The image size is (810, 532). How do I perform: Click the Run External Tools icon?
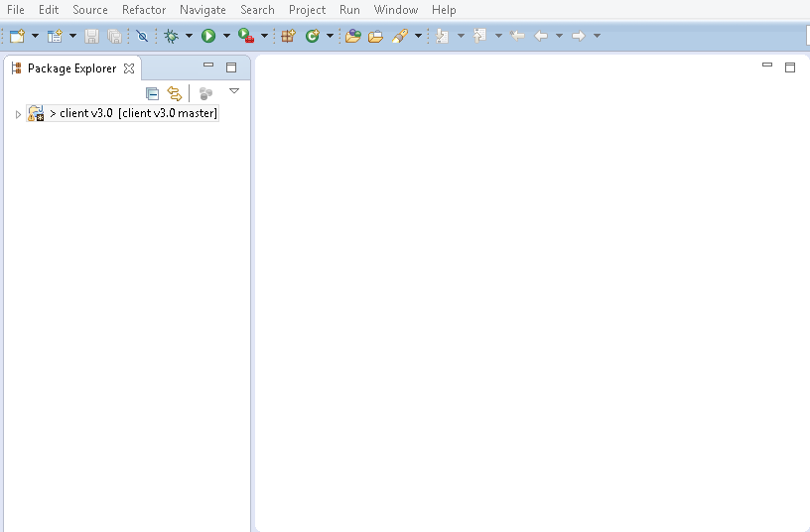pyautogui.click(x=246, y=36)
